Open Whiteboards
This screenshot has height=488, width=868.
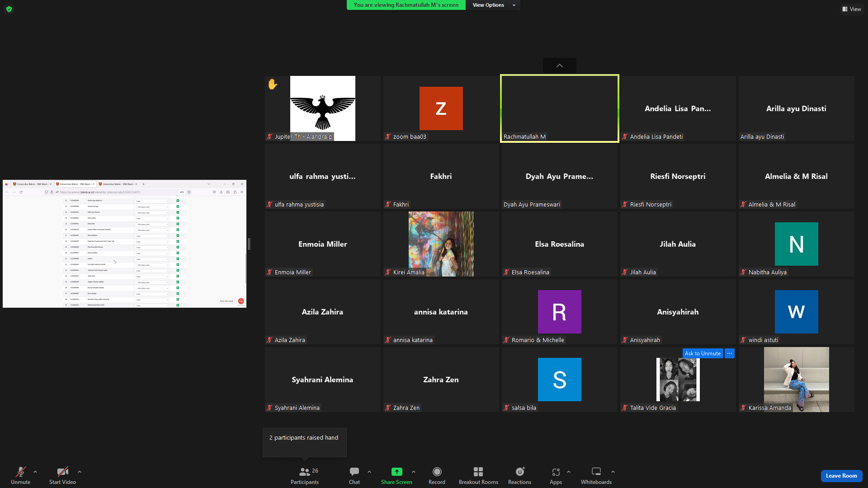(x=596, y=476)
